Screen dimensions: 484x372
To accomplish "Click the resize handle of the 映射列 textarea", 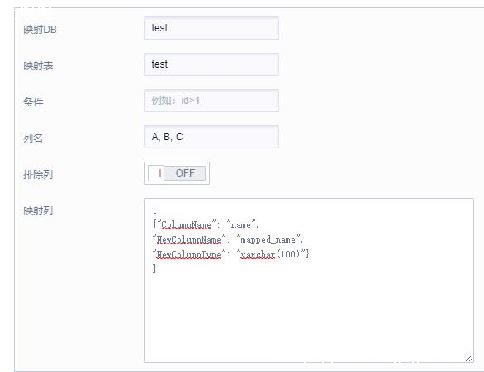I will (469, 358).
